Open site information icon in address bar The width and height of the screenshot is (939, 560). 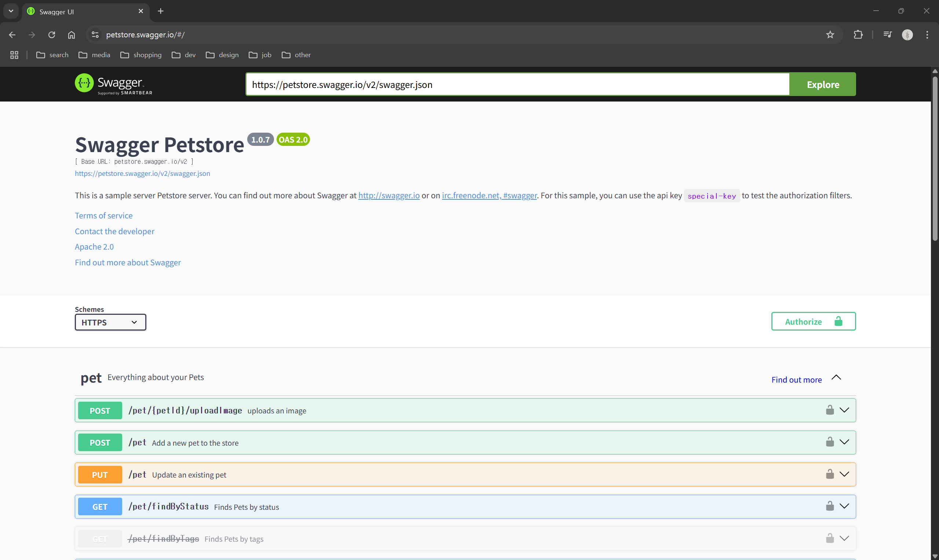[95, 35]
